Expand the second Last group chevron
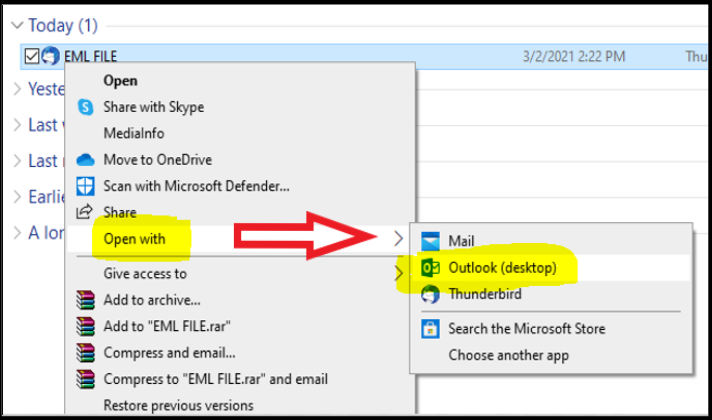Viewport: 712px width, 420px height. [x=17, y=160]
